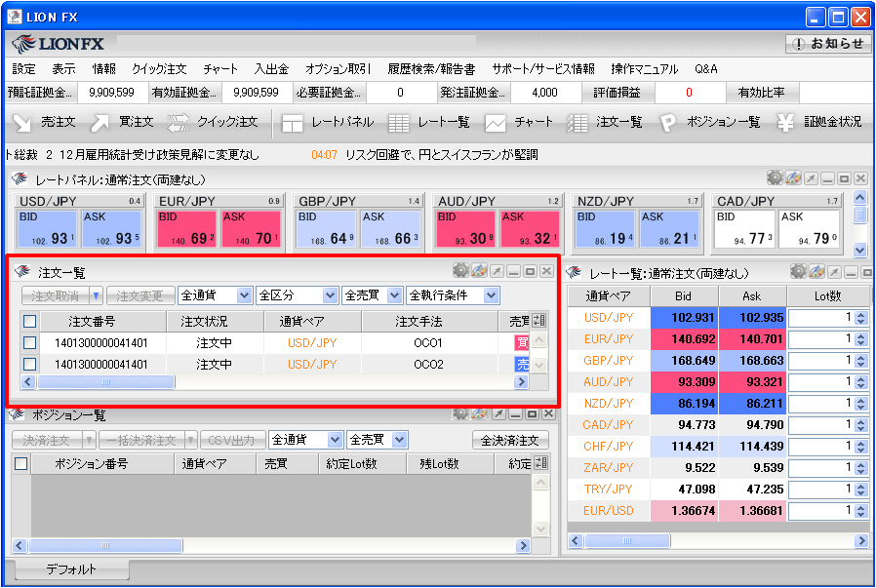Viewport: 876px width, 588px height.
Task: Click the 通貨ペア column header in 注文一覧
Action: pyautogui.click(x=313, y=322)
